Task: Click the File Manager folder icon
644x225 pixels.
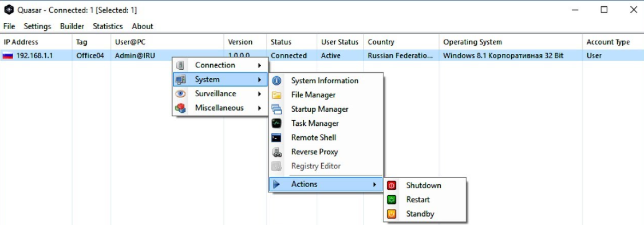Action: coord(277,95)
